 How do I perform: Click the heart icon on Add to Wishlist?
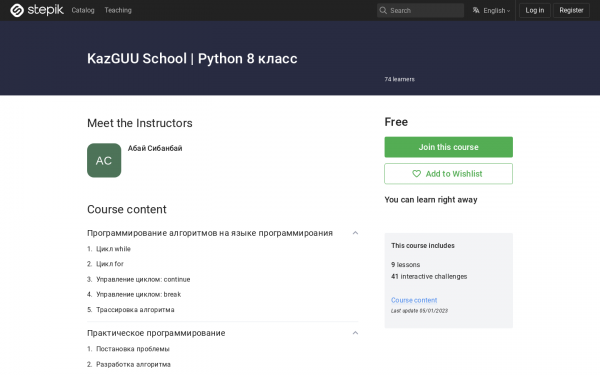[x=416, y=174]
